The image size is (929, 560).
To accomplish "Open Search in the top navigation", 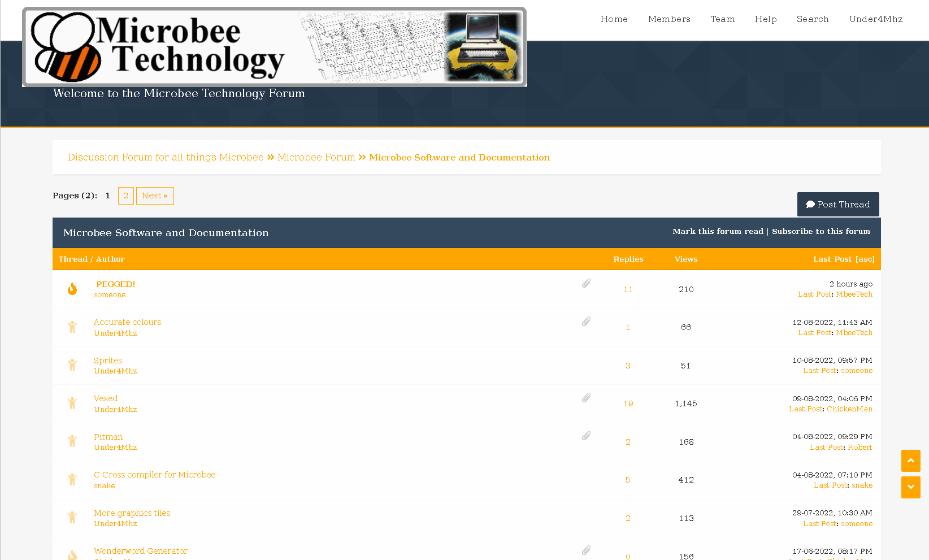I will tap(812, 19).
